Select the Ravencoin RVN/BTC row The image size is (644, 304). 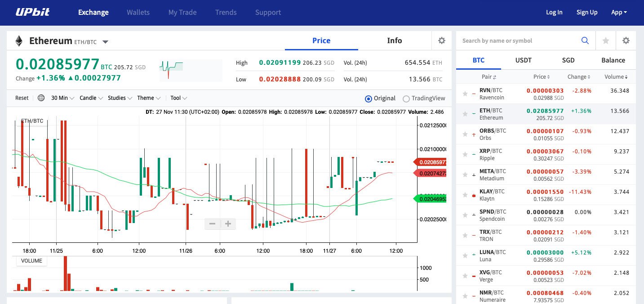coord(546,94)
